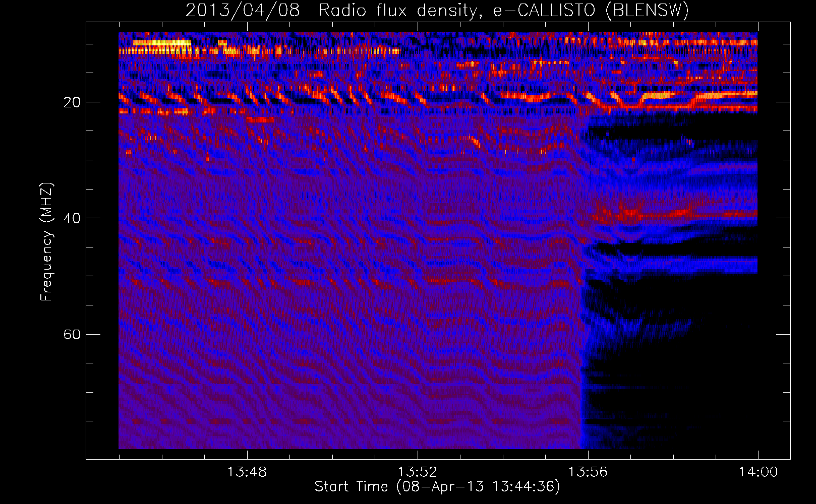Click the 13:56 time tick label
Image resolution: width=816 pixels, height=504 pixels.
point(588,472)
